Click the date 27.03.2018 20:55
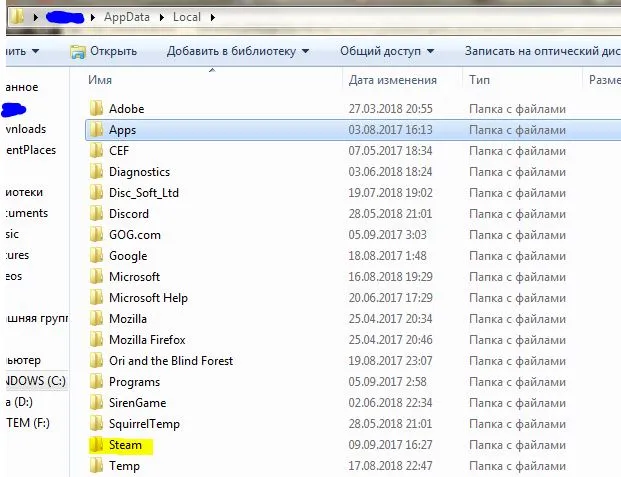This screenshot has width=621, height=477. (391, 109)
